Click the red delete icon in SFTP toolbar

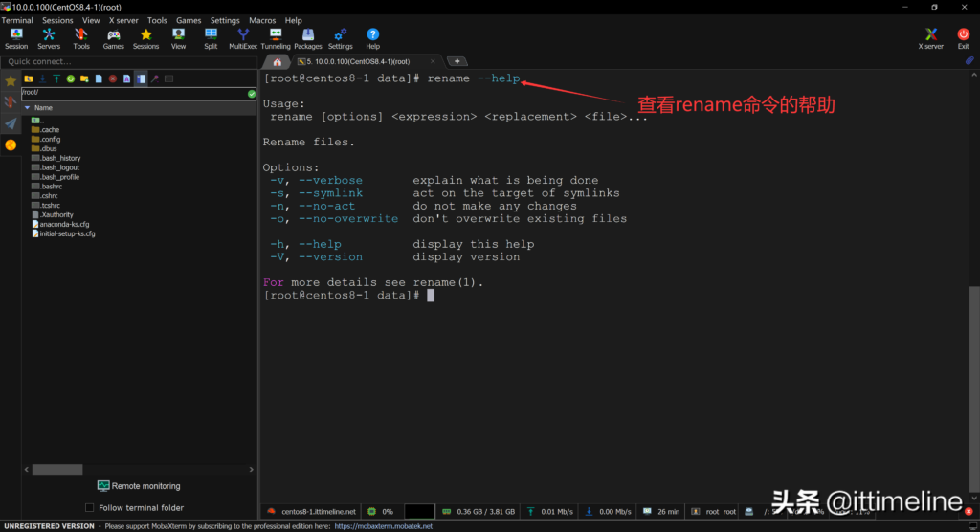(112, 78)
